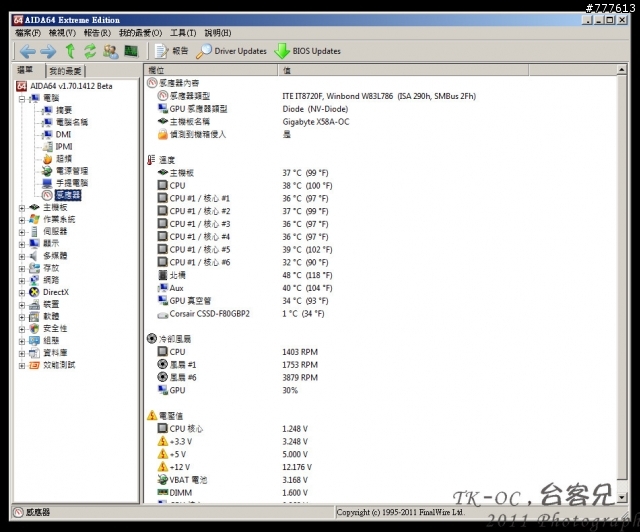This screenshot has height=532, width=640.
Task: Refresh using the green circular arrows icon
Action: coord(90,51)
